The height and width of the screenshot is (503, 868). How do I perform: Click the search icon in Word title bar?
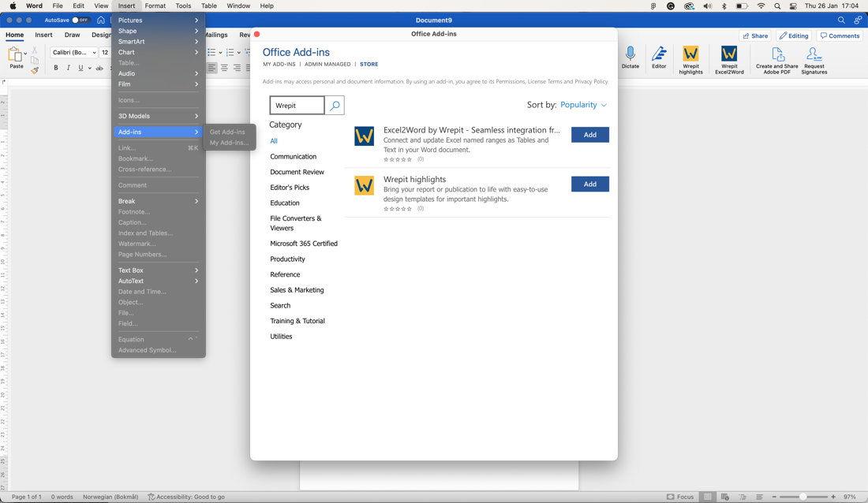tap(841, 20)
